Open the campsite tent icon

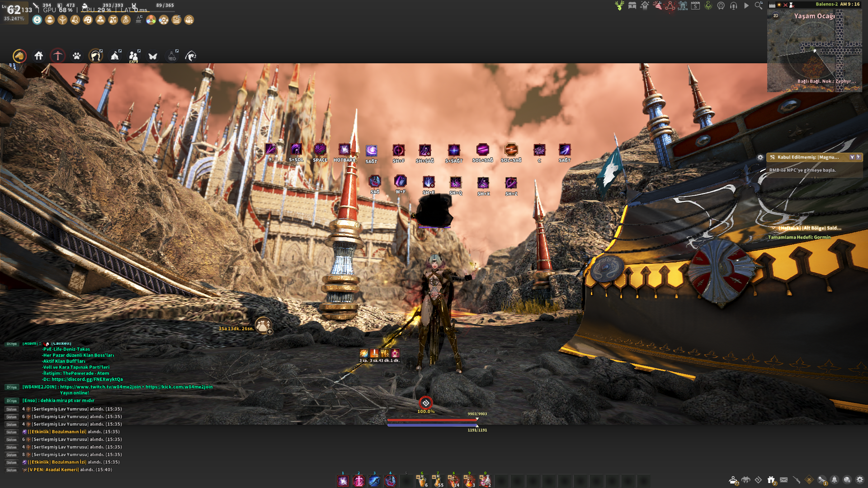[x=115, y=56]
